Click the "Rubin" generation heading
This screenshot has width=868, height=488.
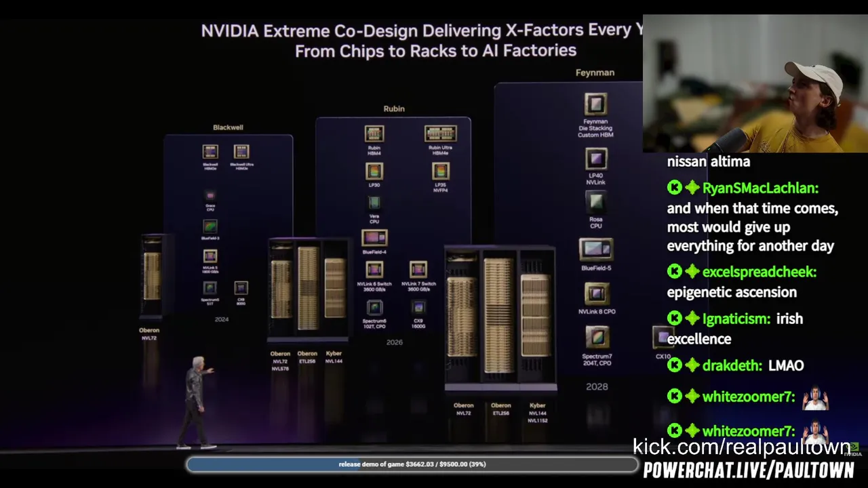pos(394,108)
